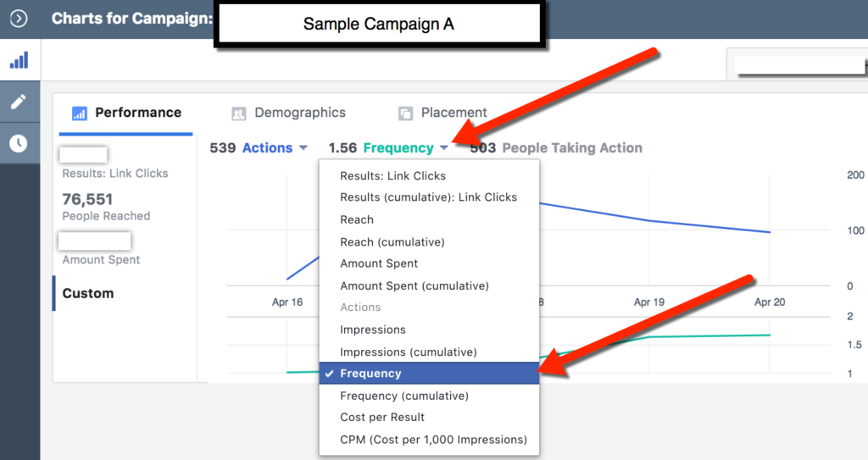Screen dimensions: 868x460
Task: Open the pencil edit sidebar icon
Action: [x=19, y=102]
